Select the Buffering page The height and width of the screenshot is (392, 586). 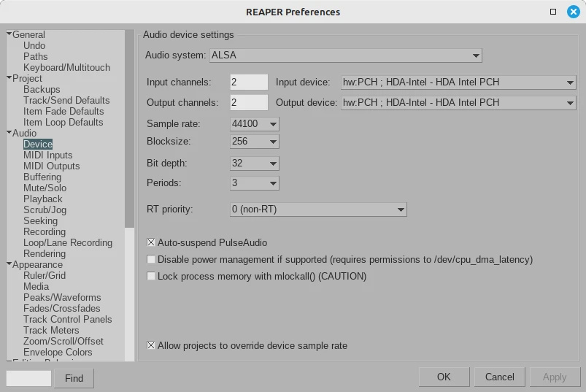[42, 177]
